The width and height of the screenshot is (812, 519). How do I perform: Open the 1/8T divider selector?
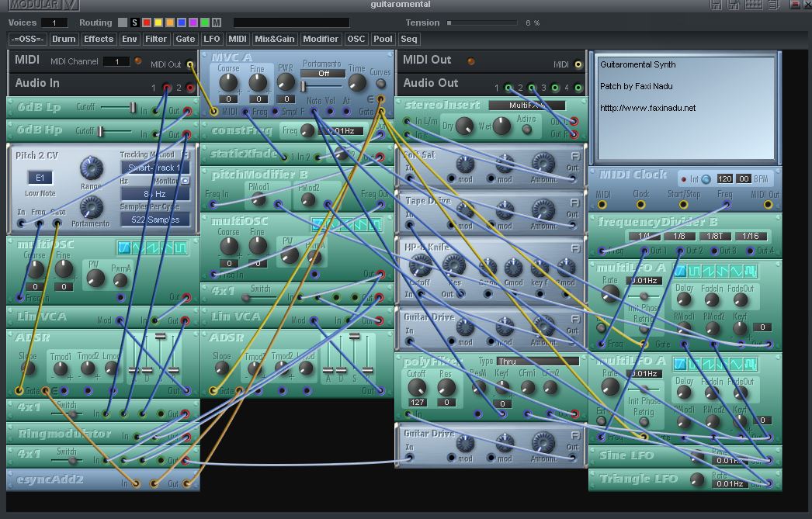715,236
